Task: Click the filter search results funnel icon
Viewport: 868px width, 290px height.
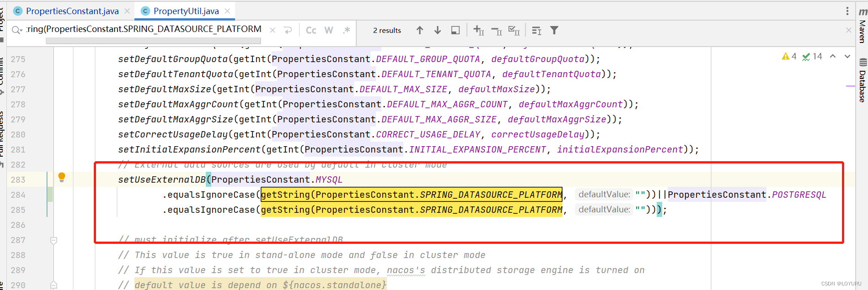Action: coord(554,30)
